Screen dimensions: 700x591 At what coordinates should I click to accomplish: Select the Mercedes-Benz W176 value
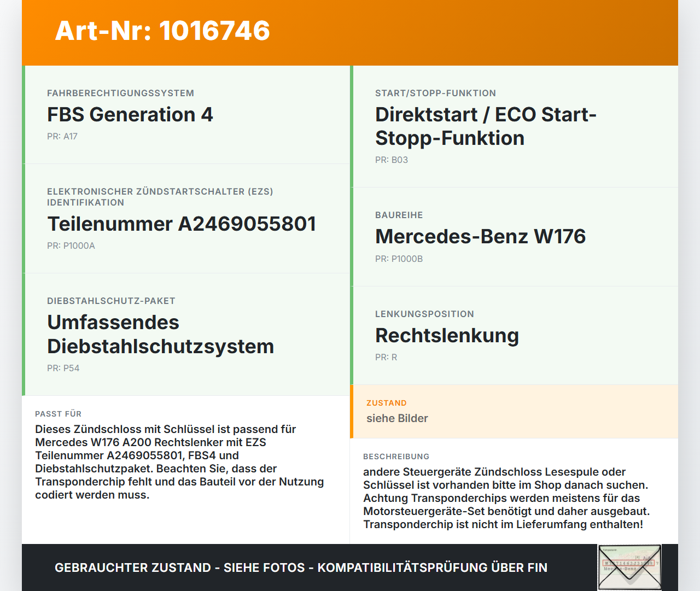(x=480, y=237)
